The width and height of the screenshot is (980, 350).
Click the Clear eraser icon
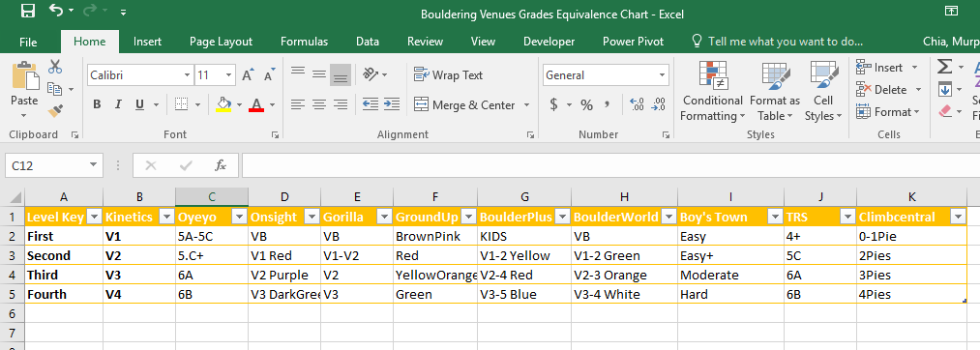[944, 111]
